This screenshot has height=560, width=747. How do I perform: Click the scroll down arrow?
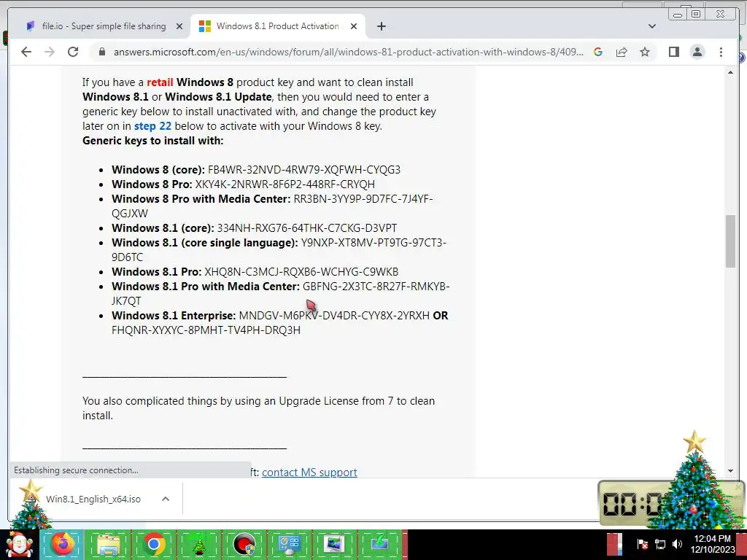click(730, 471)
